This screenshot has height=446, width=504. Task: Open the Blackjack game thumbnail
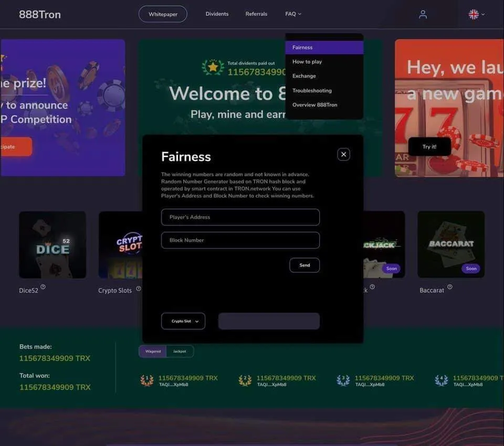pyautogui.click(x=384, y=245)
